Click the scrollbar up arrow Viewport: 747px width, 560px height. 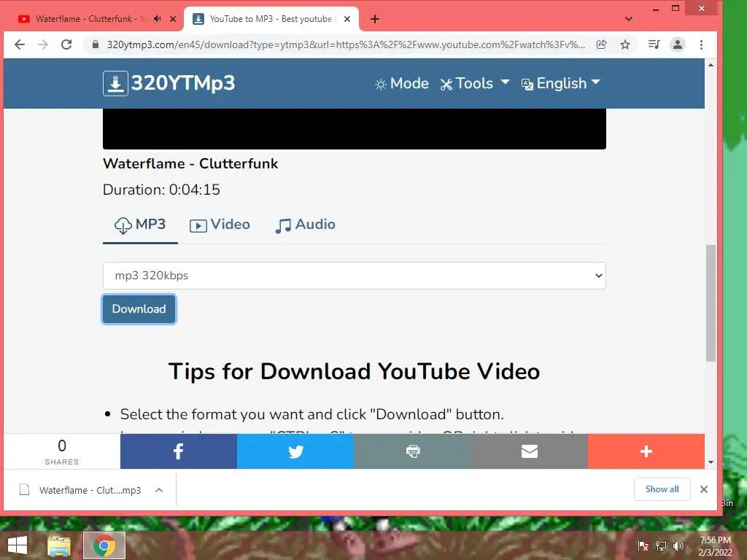711,65
